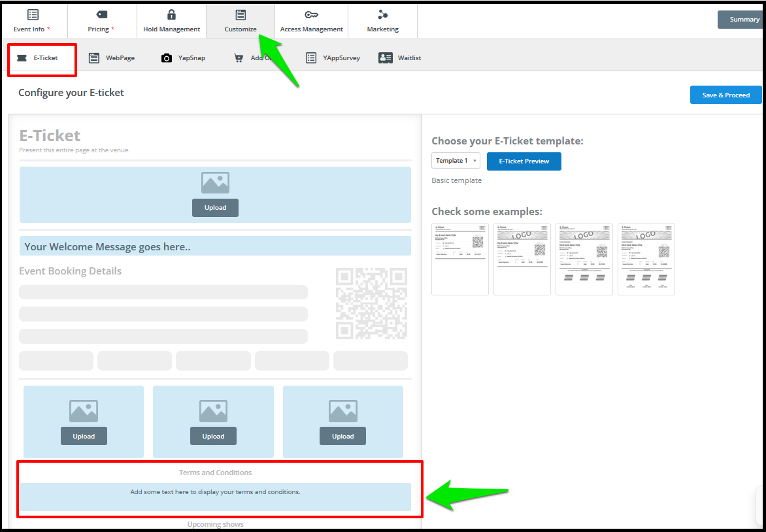Click the Add Ons shopping cart icon
Screen dimensions: 766x532
[x=239, y=58]
